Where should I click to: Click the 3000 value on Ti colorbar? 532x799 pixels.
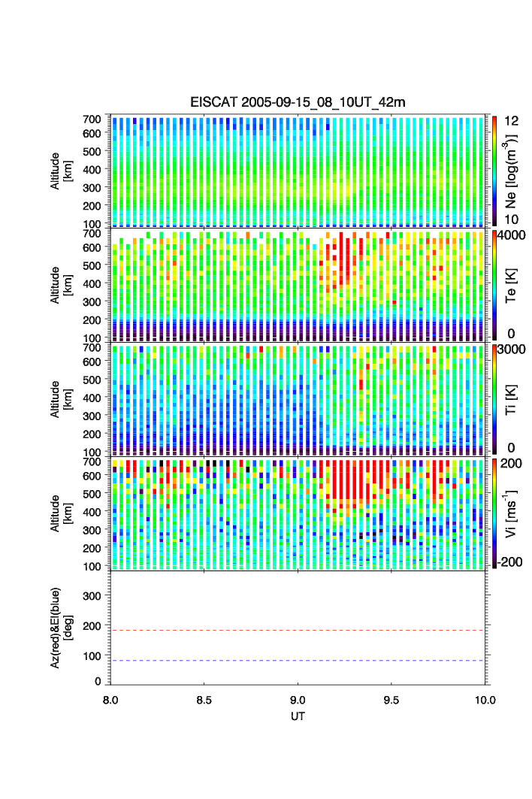tap(511, 349)
